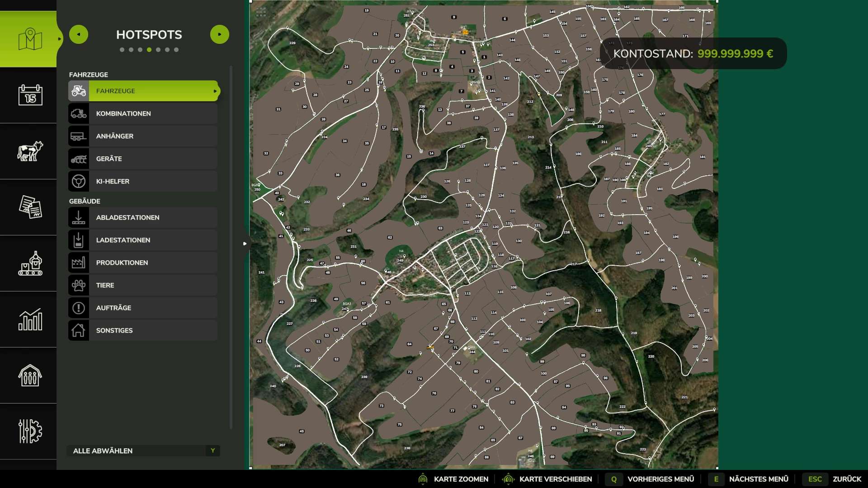
Task: Go to previous Hotspots page arrow
Action: pos(79,34)
